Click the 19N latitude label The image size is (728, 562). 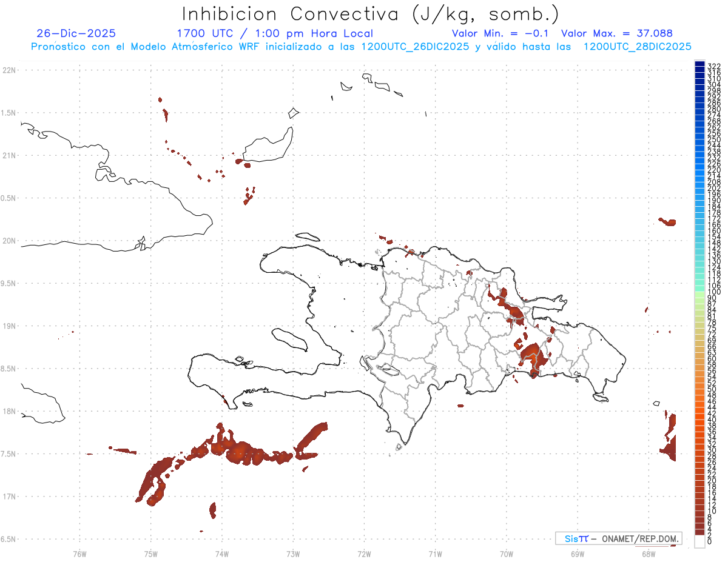tap(9, 326)
